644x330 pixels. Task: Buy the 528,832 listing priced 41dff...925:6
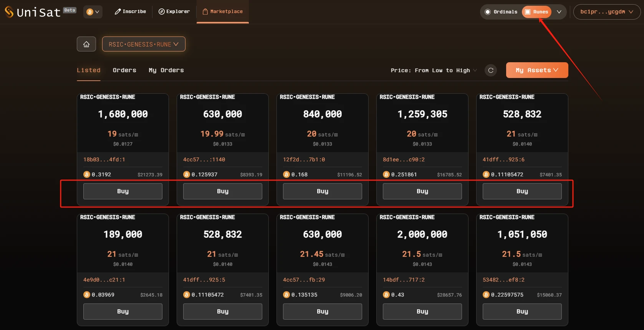click(522, 191)
